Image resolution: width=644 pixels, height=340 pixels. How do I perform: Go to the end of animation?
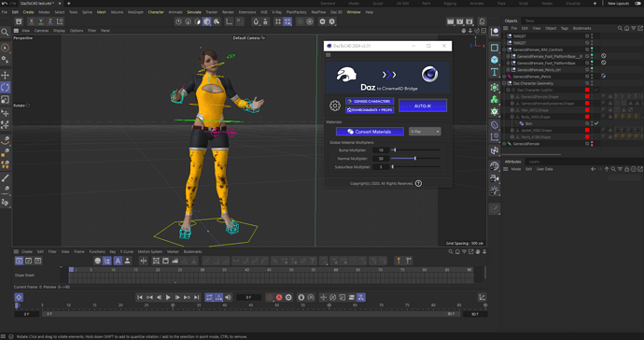coord(196,297)
